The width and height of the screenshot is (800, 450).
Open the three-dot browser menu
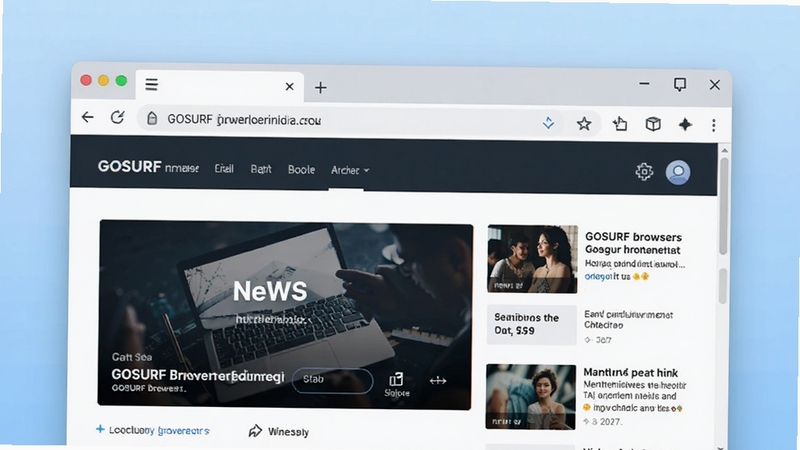click(714, 125)
